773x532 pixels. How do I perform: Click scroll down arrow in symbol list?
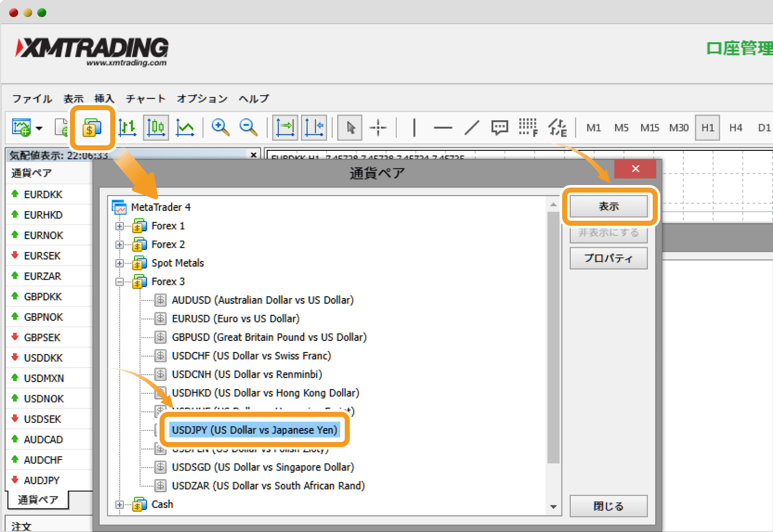[x=553, y=507]
